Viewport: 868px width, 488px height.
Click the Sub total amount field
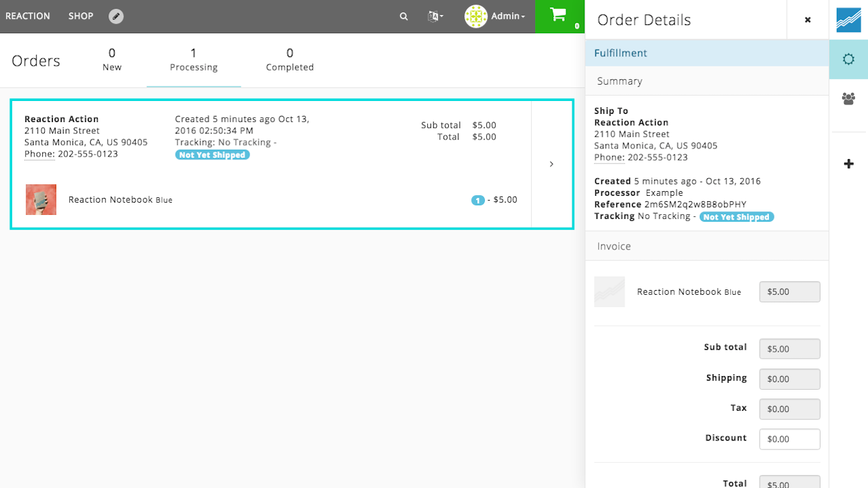pos(789,349)
